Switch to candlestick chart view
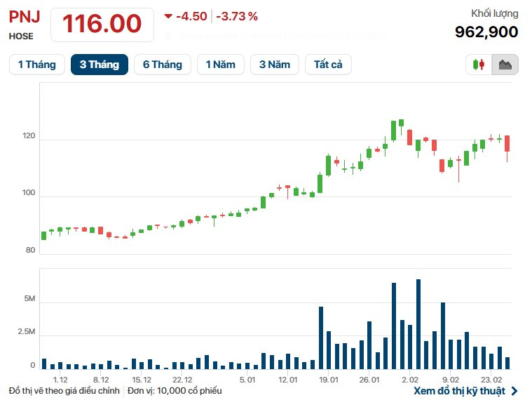Image resolution: width=532 pixels, height=400 pixels. (479, 65)
